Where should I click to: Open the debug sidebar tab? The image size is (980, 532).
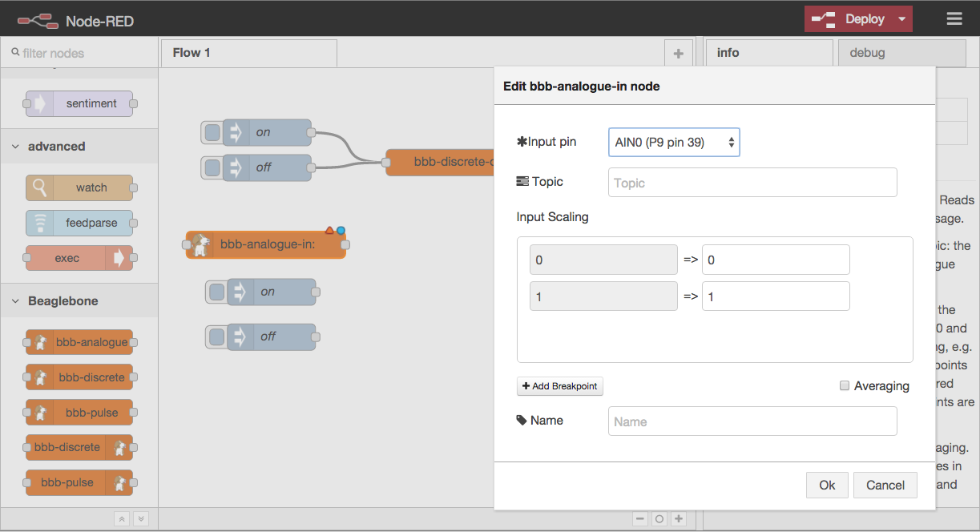(901, 53)
